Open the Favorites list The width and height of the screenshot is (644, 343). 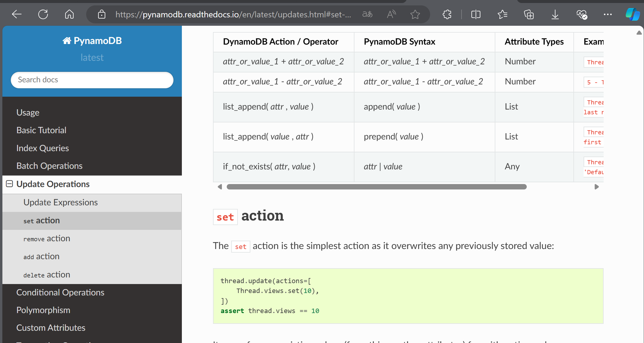[503, 14]
